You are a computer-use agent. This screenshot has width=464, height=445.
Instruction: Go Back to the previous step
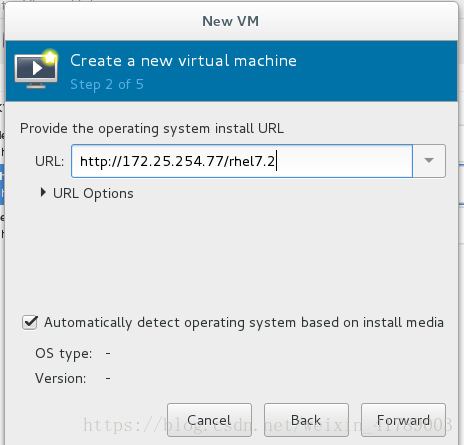tap(306, 420)
